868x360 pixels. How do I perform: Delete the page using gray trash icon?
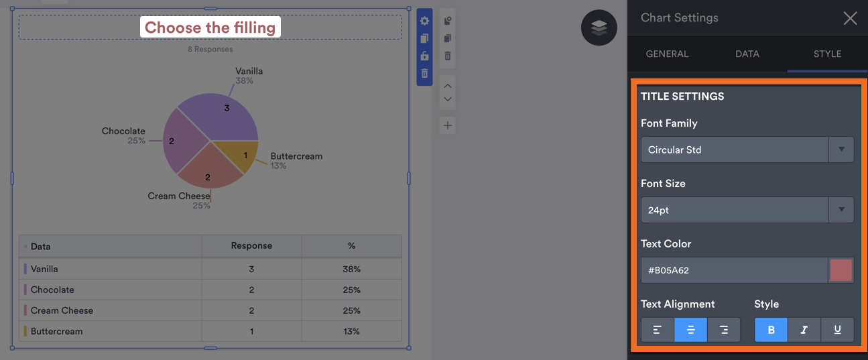tap(448, 56)
